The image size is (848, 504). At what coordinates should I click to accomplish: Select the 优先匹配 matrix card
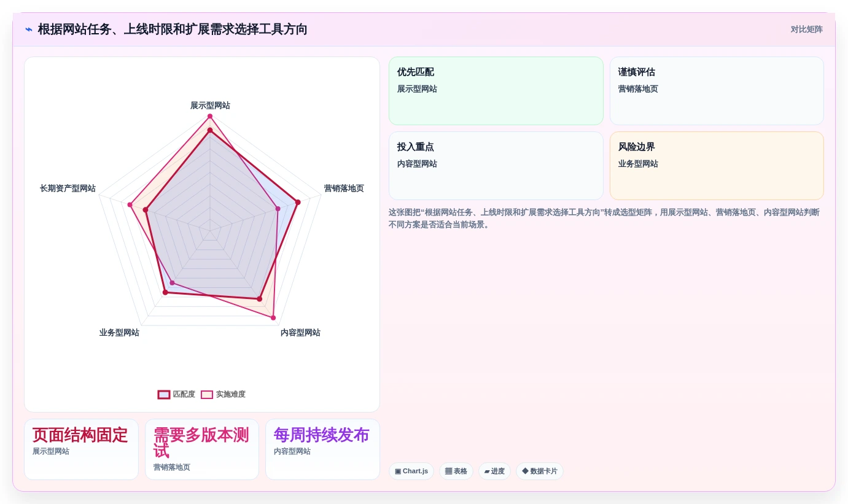point(496,91)
